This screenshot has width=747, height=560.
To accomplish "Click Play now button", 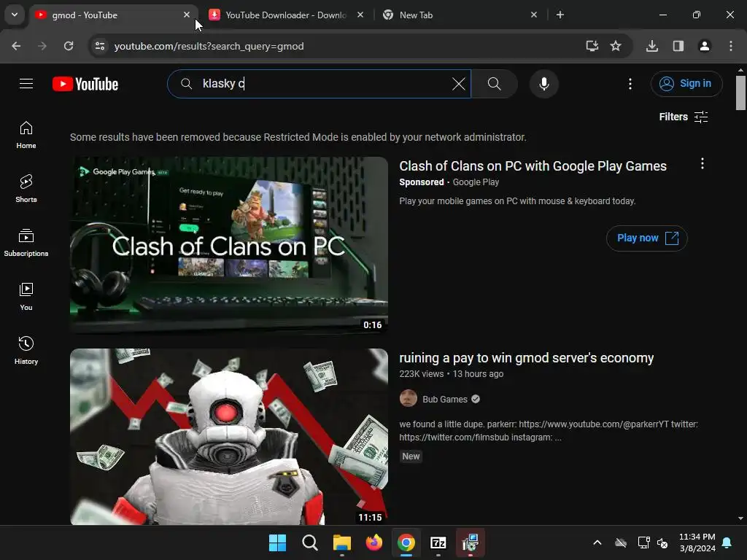I will coord(646,238).
